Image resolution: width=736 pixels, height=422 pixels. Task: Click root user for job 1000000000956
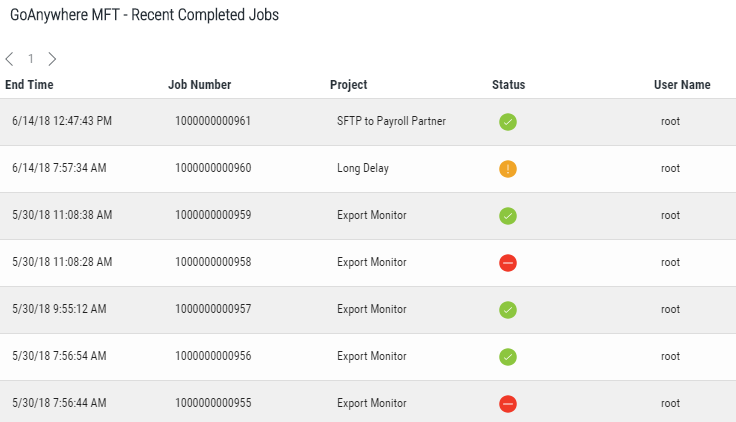[670, 356]
